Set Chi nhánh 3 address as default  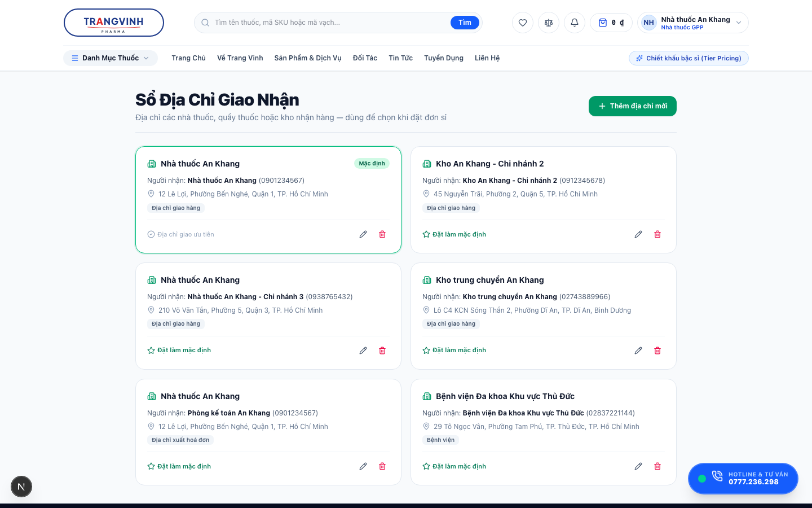[179, 351]
